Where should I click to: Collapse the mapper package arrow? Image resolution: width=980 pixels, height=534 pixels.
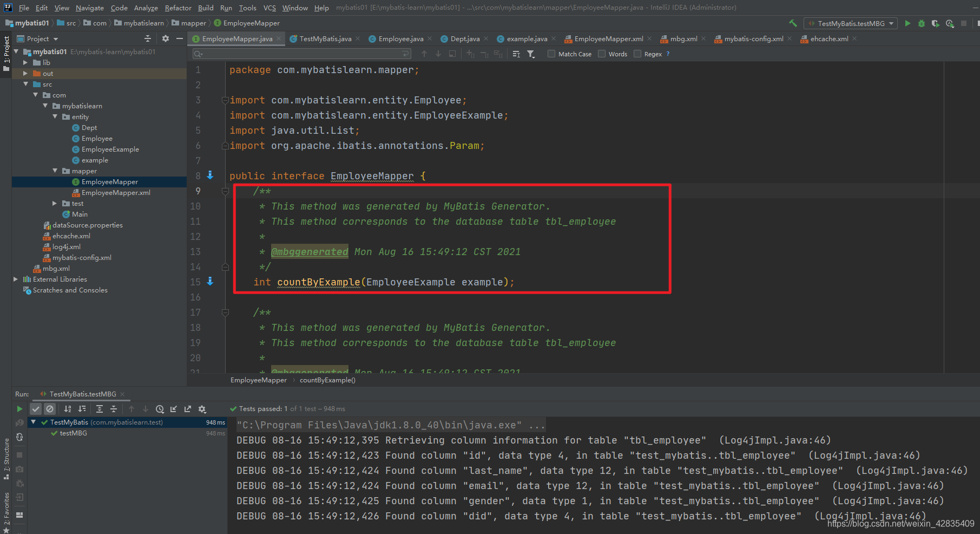[x=55, y=171]
